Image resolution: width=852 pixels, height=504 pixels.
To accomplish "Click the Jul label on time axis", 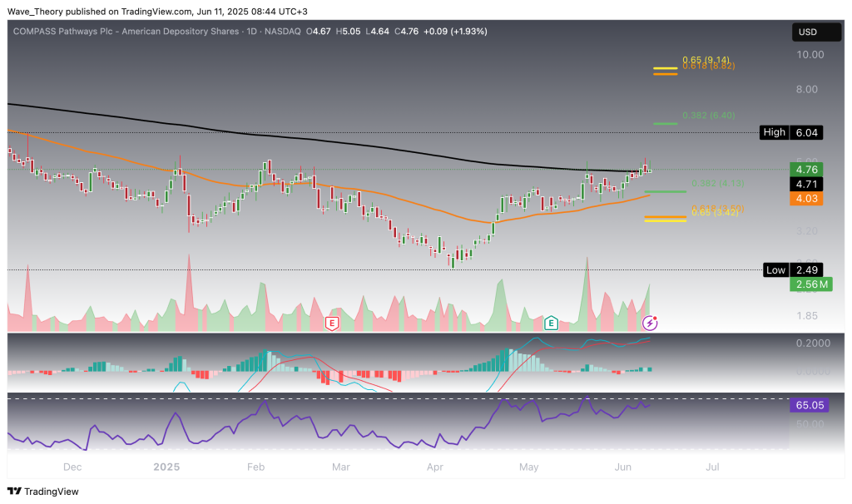I will coord(712,467).
